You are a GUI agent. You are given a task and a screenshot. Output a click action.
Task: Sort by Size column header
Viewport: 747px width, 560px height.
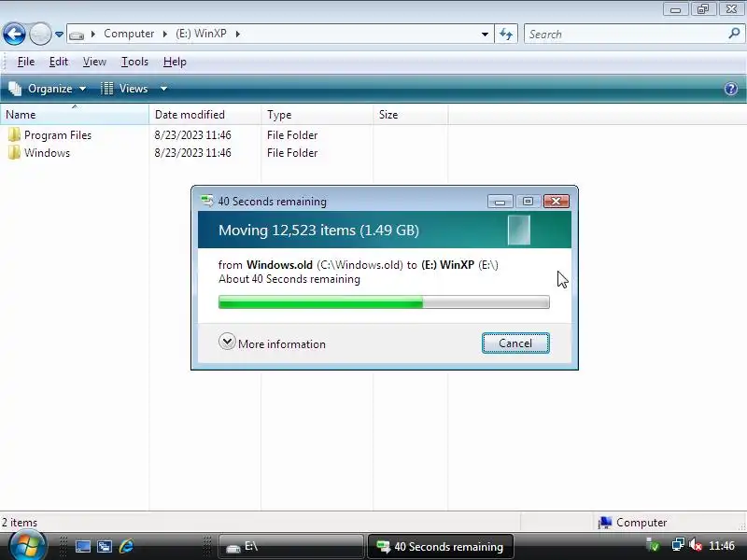pos(411,115)
